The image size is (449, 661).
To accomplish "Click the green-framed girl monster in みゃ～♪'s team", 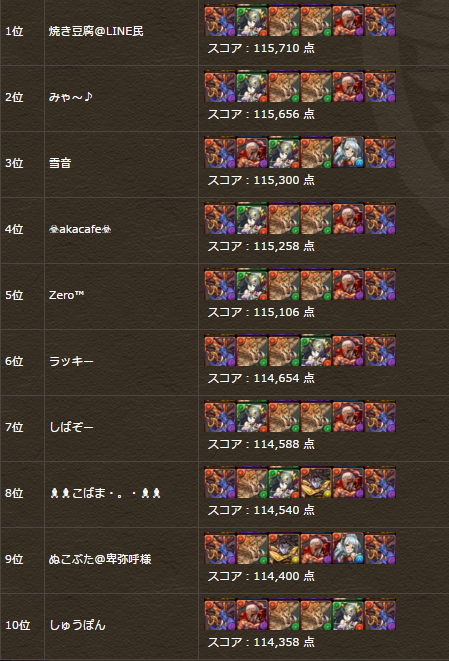I will coord(252,86).
